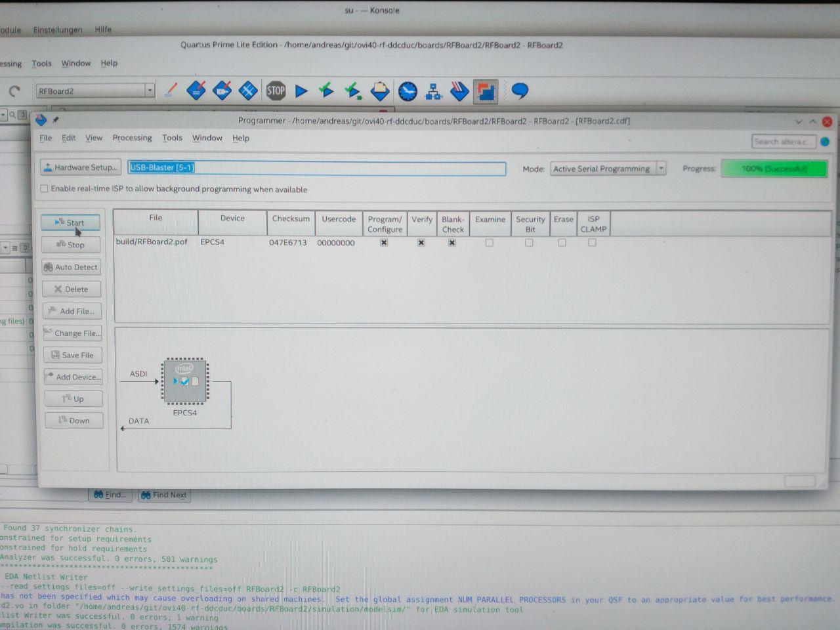The image size is (840, 630).
Task: Click the Find... button below Programmer
Action: tap(110, 495)
